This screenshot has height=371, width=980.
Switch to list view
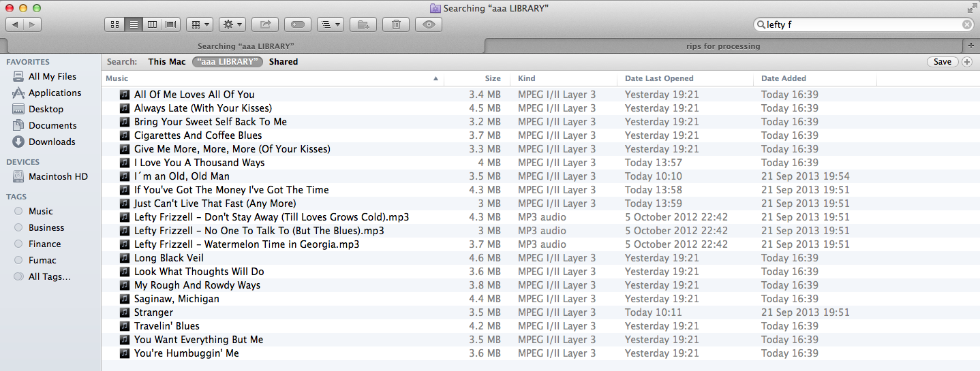[134, 25]
